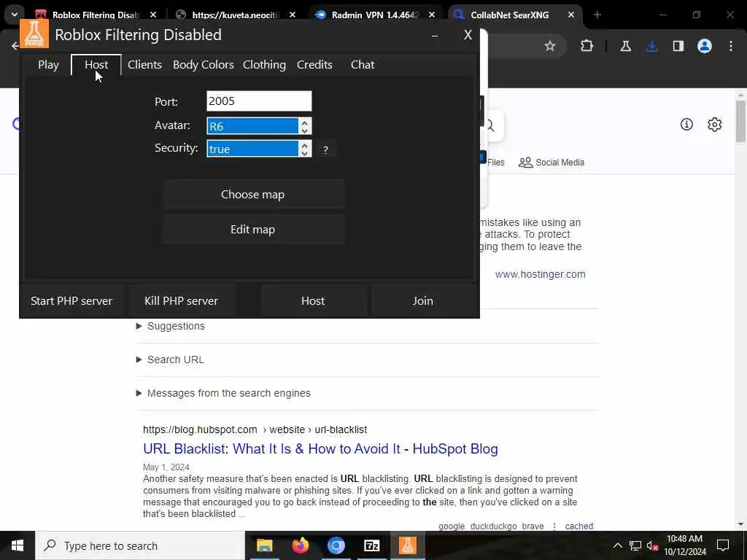The image size is (747, 560).
Task: Click the Edit map button
Action: click(x=252, y=230)
